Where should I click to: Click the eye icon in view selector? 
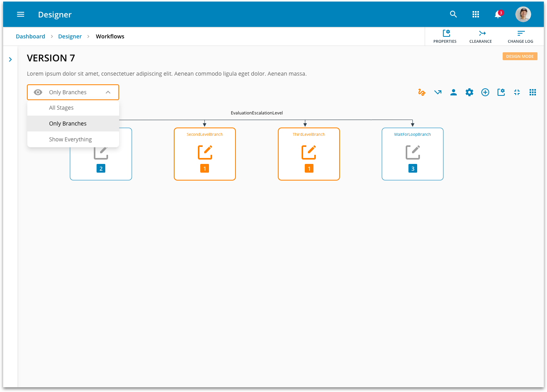tap(38, 92)
